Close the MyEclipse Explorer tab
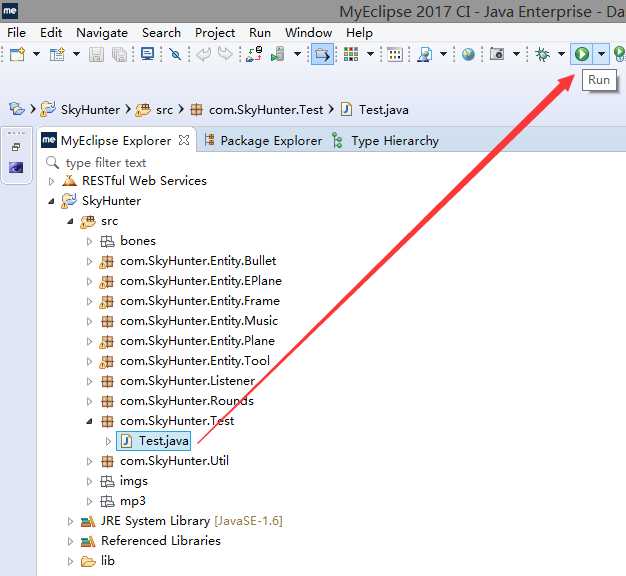Screen dimensions: 626x576 [x=184, y=140]
